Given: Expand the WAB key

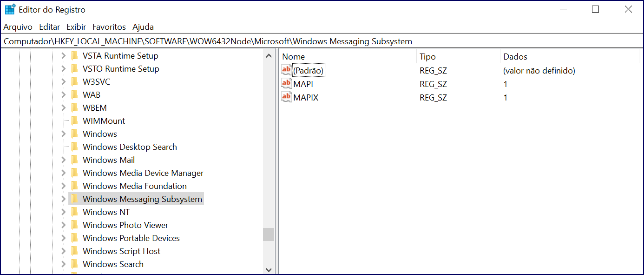Looking at the screenshot, I should 64,95.
